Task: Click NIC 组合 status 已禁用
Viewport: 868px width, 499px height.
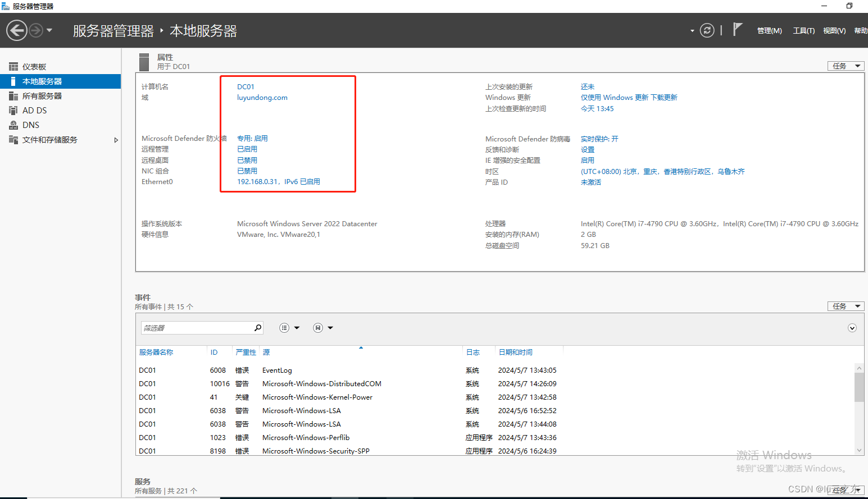Action: pyautogui.click(x=247, y=171)
